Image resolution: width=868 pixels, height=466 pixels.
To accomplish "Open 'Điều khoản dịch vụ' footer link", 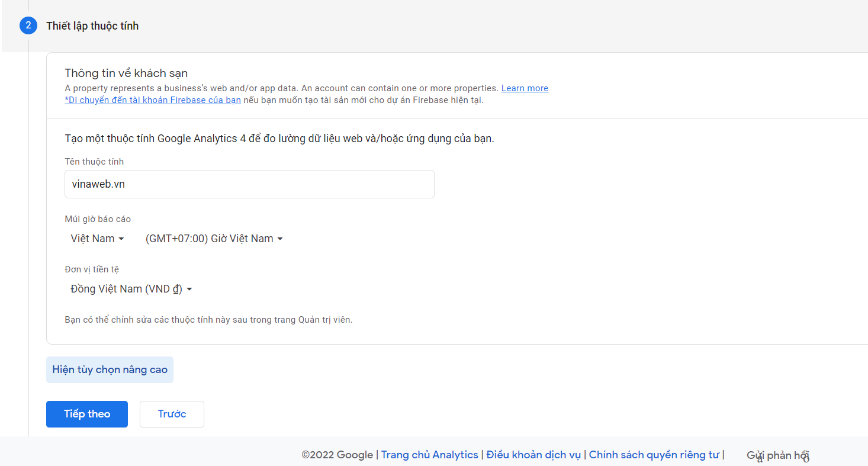I will 533,455.
